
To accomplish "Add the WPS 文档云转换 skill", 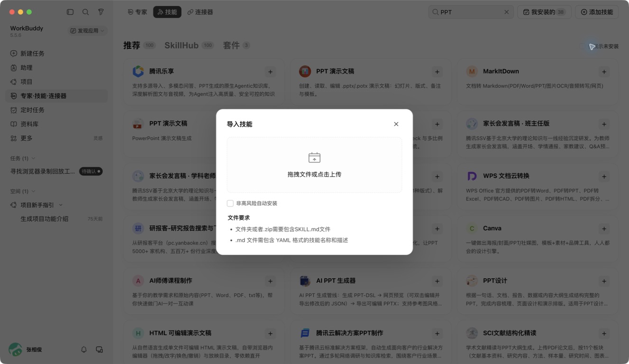I will point(604,177).
